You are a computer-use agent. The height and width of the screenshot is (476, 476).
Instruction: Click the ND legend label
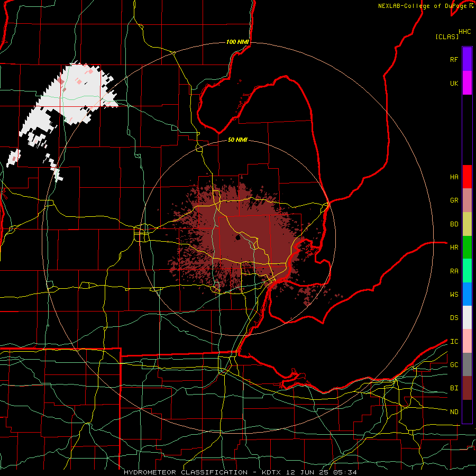coord(454,411)
